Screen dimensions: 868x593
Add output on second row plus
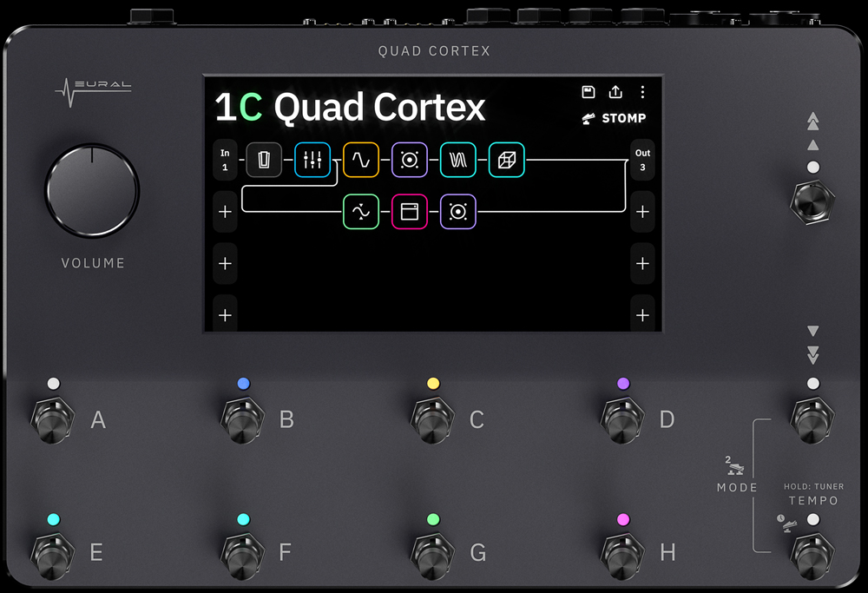(642, 212)
